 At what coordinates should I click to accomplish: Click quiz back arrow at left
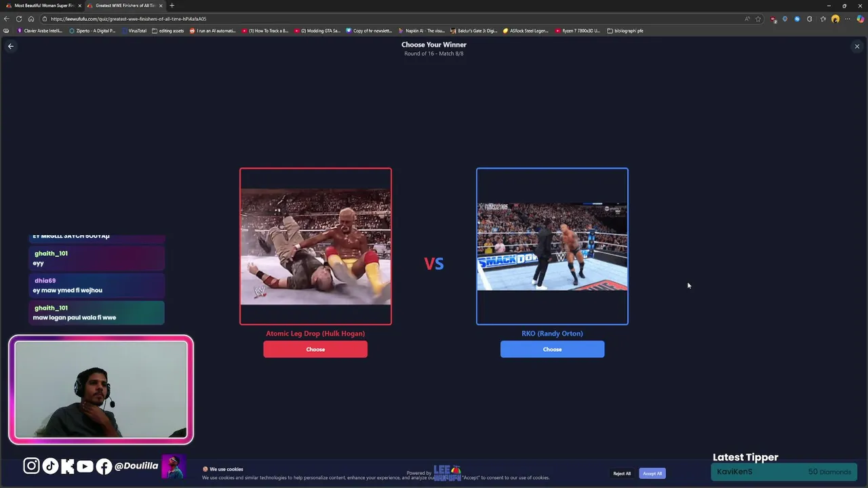click(11, 46)
